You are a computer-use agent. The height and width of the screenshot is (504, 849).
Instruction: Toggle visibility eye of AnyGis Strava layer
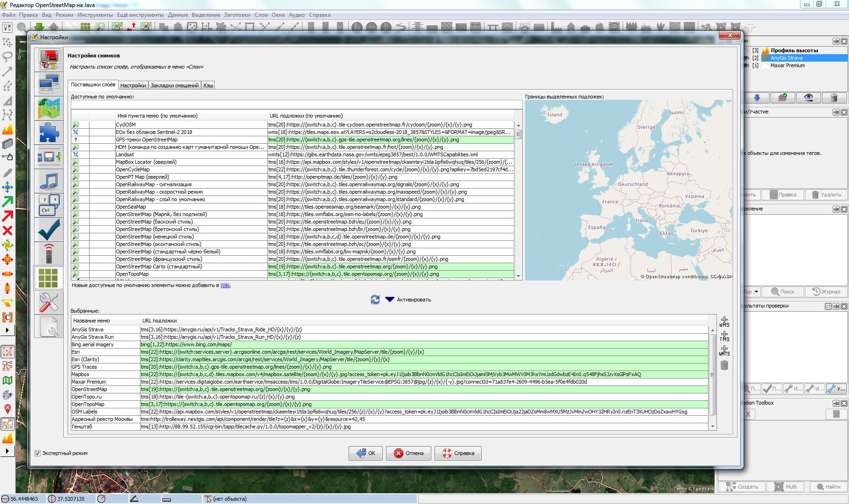tap(746, 58)
